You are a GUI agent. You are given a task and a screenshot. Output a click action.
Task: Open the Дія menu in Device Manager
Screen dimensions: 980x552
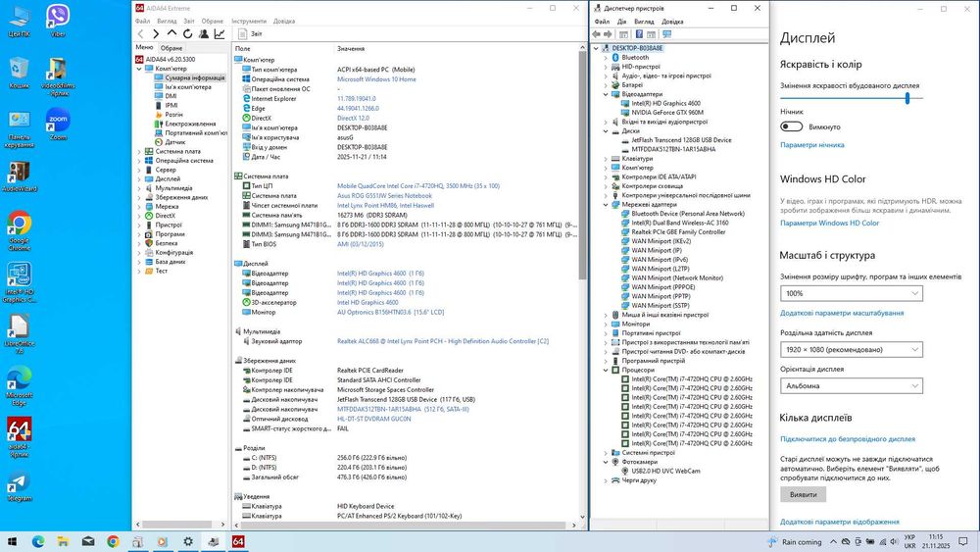(x=622, y=22)
